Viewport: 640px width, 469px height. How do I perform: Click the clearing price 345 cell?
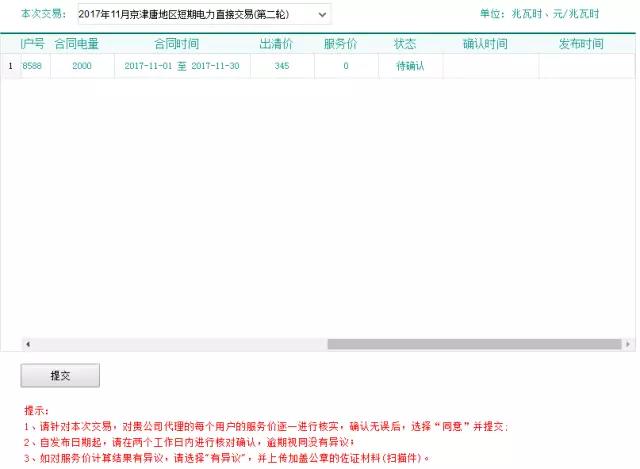tap(282, 66)
